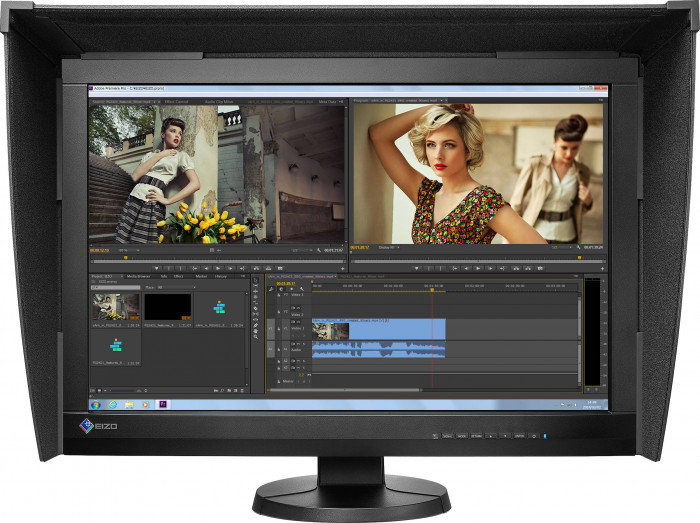Click the Premiere Pro icon in the taskbar
Viewport: 700px width, 523px height.
point(161,404)
